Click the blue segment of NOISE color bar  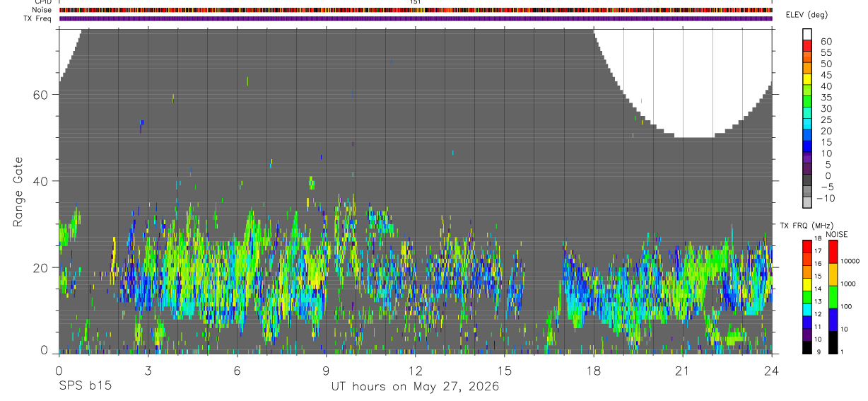click(833, 320)
